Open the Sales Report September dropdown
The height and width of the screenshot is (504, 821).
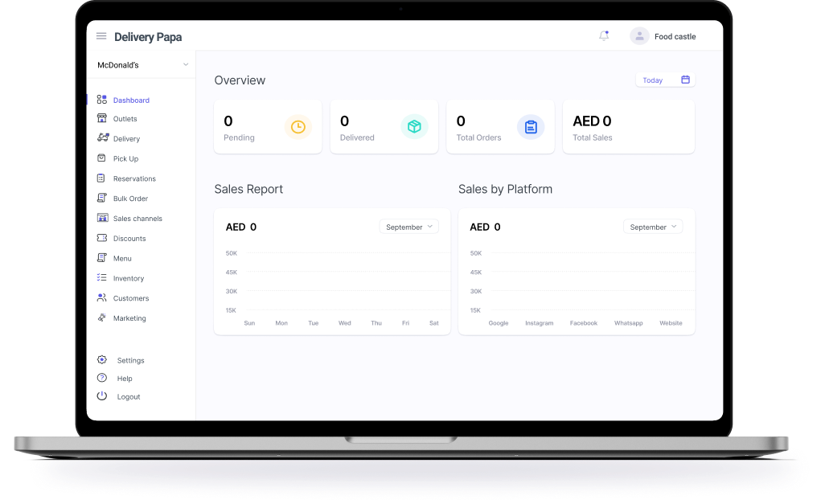(x=409, y=227)
